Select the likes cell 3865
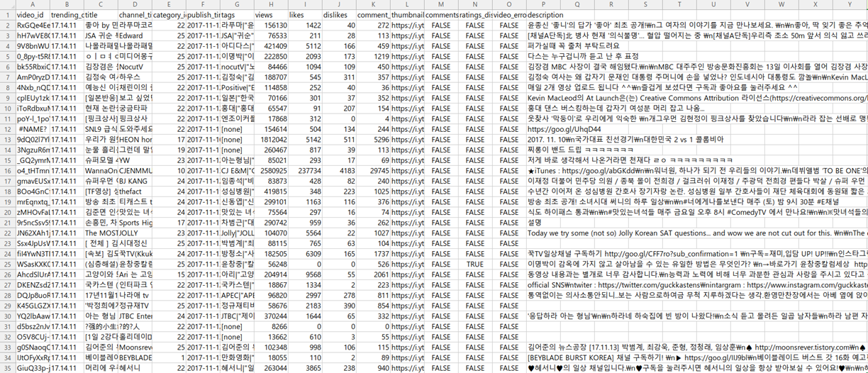 (306, 367)
